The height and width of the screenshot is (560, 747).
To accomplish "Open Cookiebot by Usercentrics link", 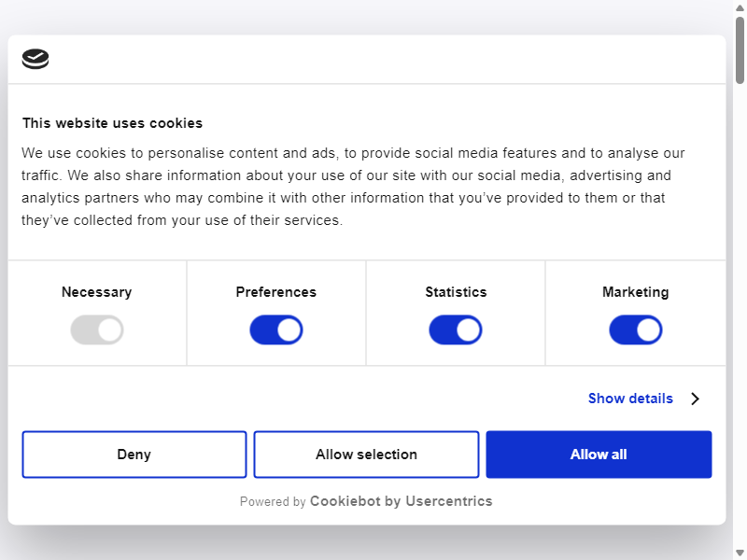I will click(402, 501).
